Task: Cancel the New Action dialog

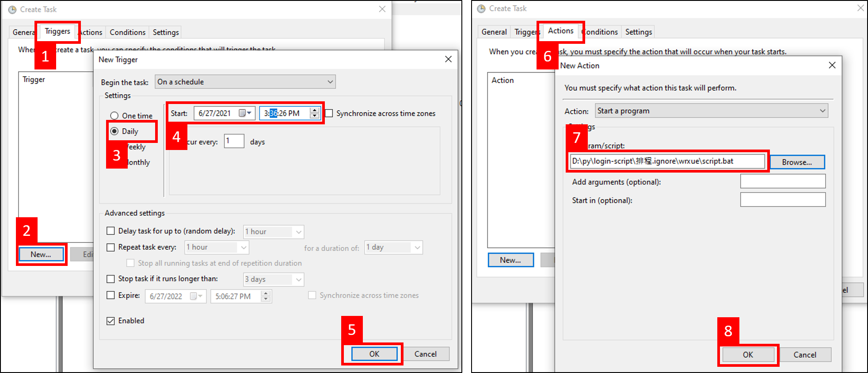Action: coord(805,355)
